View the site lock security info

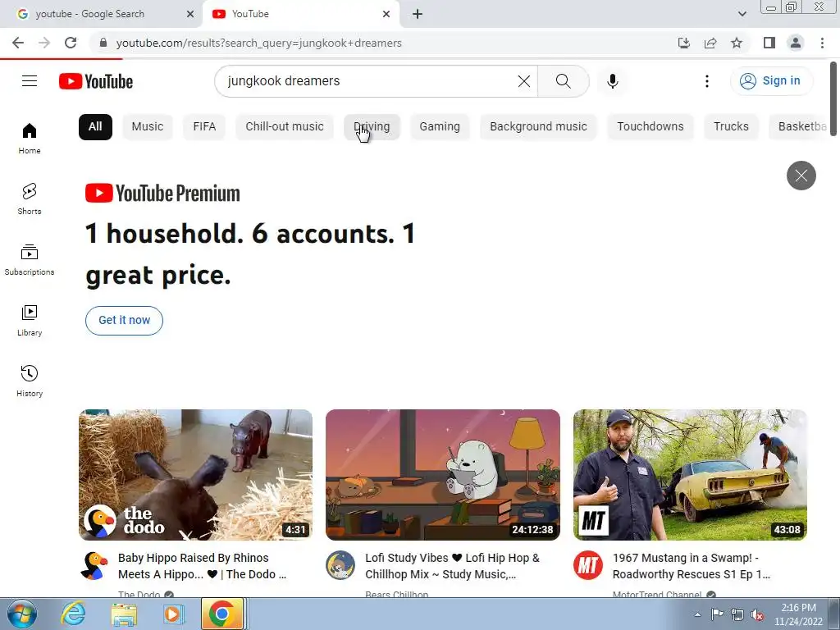pos(103,43)
